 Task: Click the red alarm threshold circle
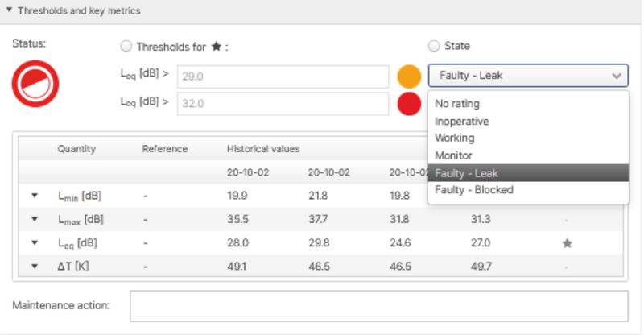point(409,104)
